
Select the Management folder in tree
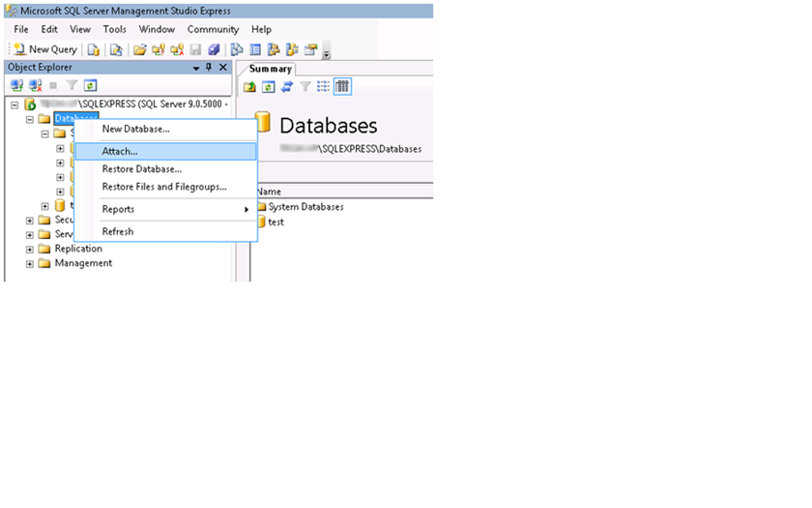coord(83,263)
